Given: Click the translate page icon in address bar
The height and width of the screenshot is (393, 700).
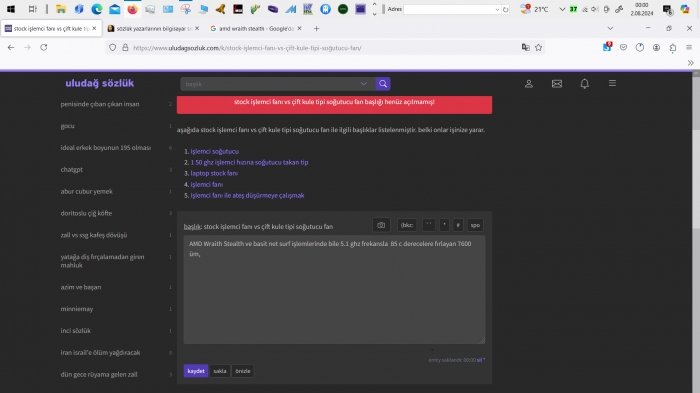Looking at the screenshot, I should click(x=525, y=47).
